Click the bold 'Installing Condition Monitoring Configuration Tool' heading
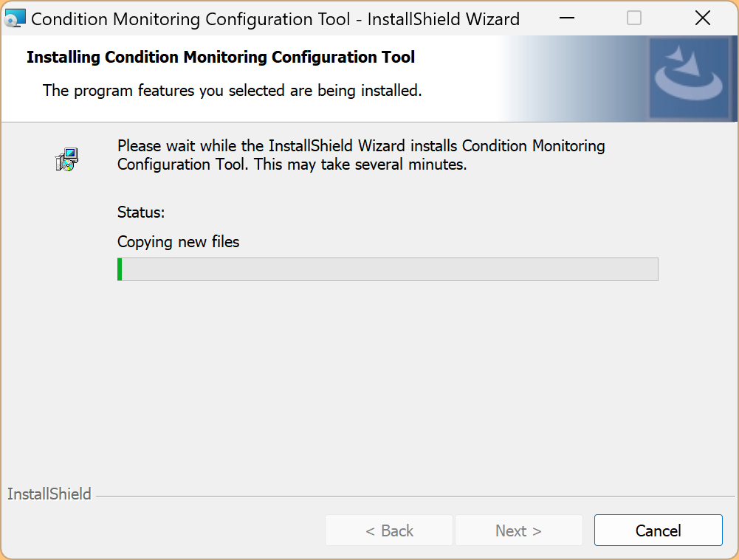The image size is (739, 560). [x=221, y=57]
